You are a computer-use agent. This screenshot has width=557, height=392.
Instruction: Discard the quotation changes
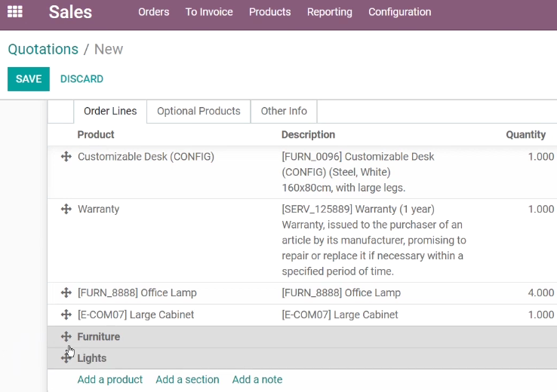point(82,78)
